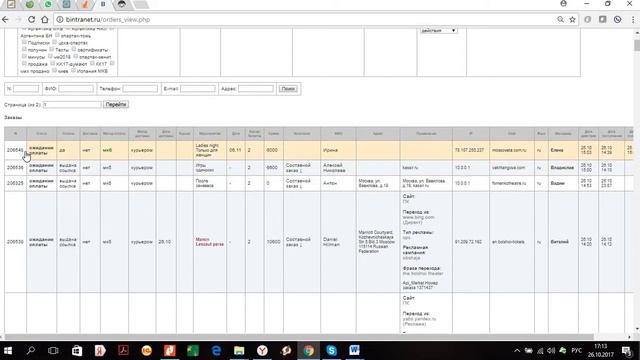Open the taskbar clock showing 26.10.2017
The width and height of the screenshot is (640, 360).
601,351
